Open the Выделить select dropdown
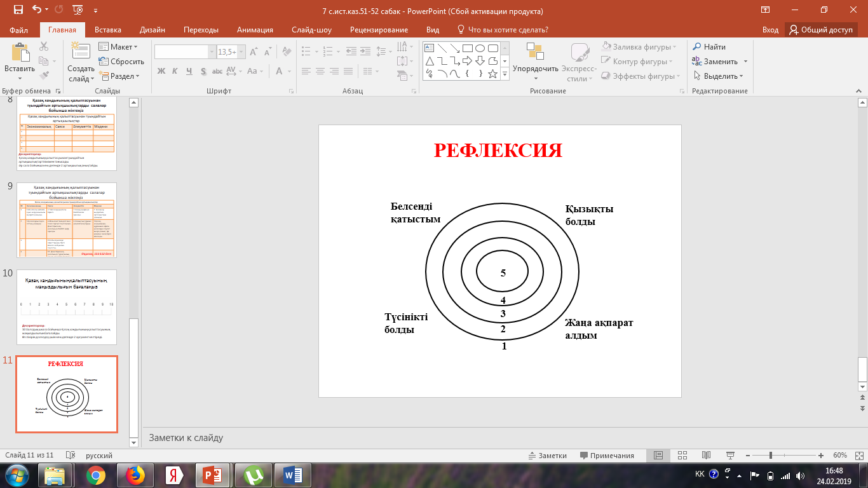Viewport: 868px width, 488px height. [718, 76]
